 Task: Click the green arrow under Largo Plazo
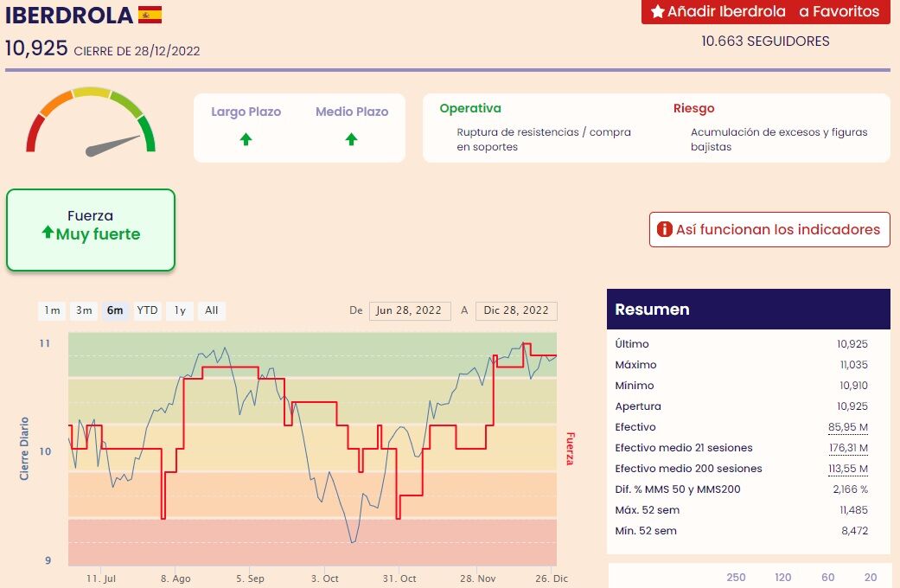pyautogui.click(x=246, y=139)
